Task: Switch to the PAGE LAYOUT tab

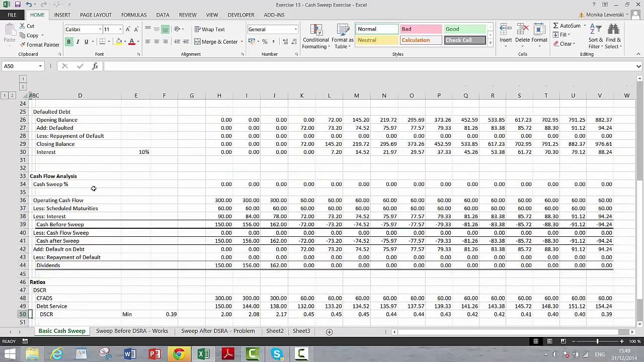Action: tap(96, 15)
